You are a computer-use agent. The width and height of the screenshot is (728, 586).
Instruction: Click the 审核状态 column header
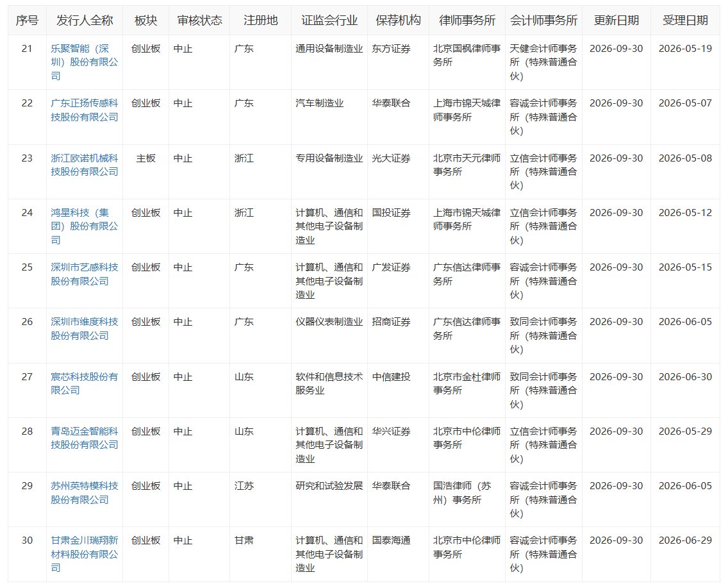[200, 21]
